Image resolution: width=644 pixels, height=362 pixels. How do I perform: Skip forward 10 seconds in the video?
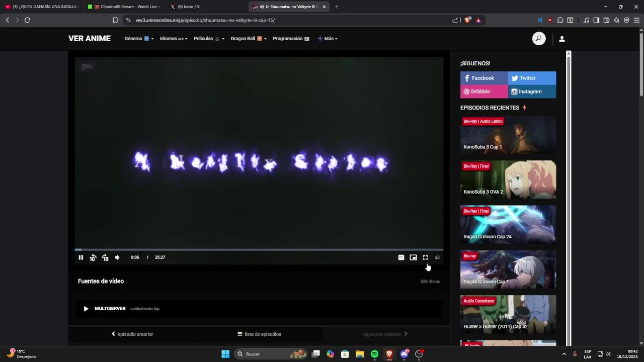click(105, 257)
